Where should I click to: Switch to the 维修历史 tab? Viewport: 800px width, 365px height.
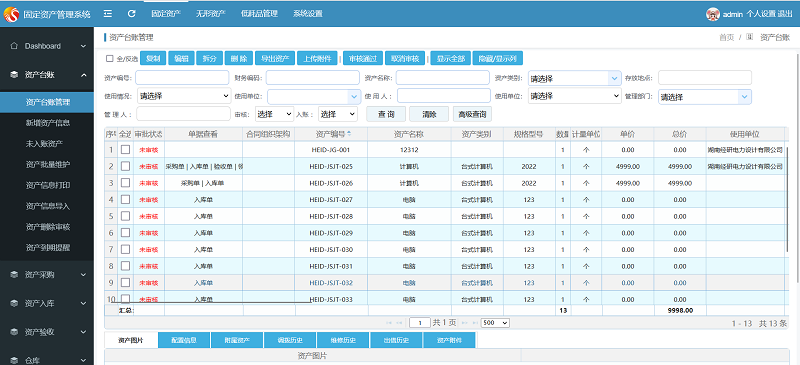tap(343, 340)
